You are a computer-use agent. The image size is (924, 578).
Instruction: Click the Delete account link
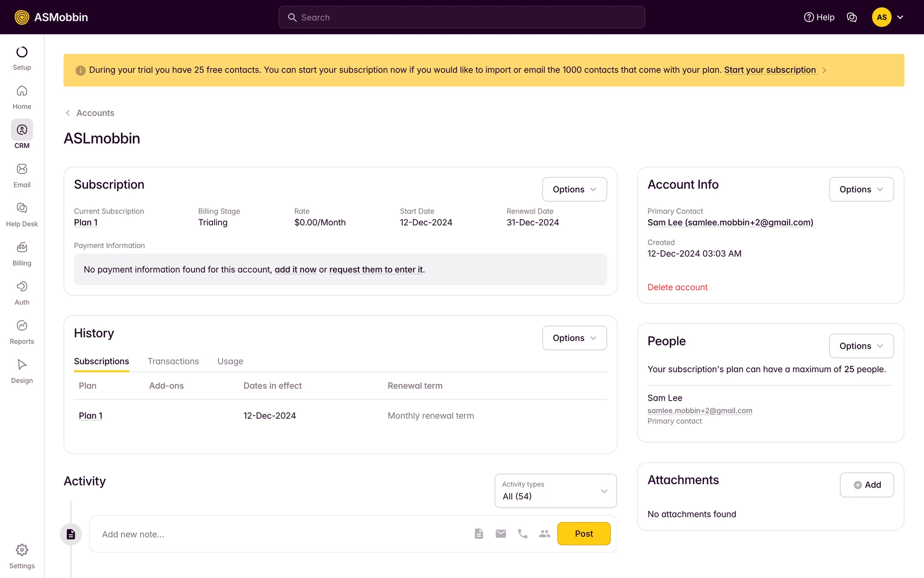coord(677,288)
